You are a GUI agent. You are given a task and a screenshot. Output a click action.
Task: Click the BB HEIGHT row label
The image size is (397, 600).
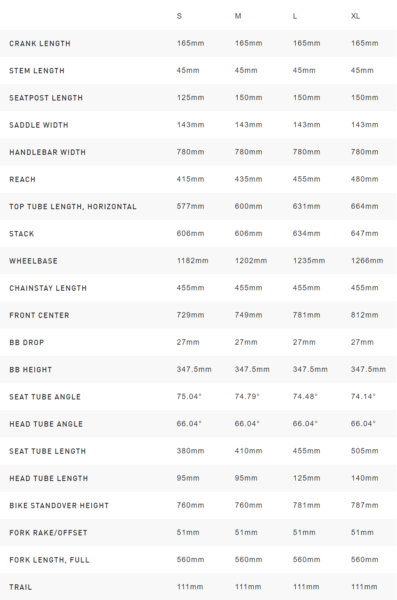pyautogui.click(x=30, y=370)
